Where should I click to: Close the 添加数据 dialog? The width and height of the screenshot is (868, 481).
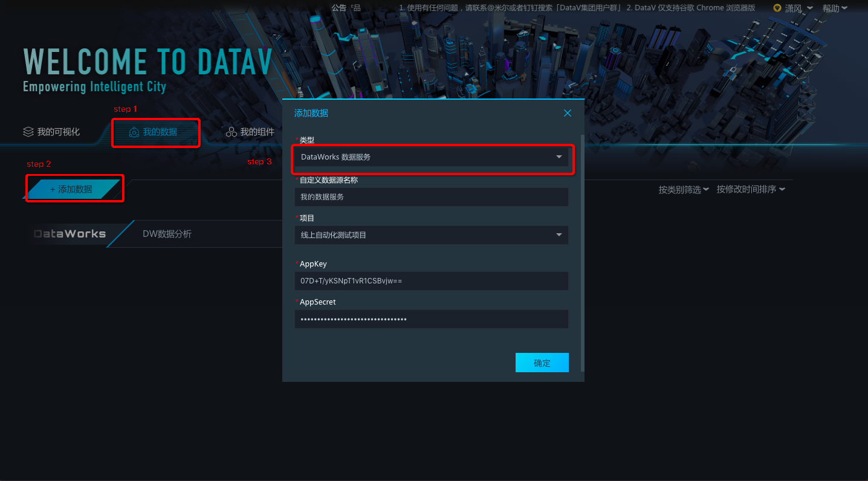pyautogui.click(x=568, y=113)
